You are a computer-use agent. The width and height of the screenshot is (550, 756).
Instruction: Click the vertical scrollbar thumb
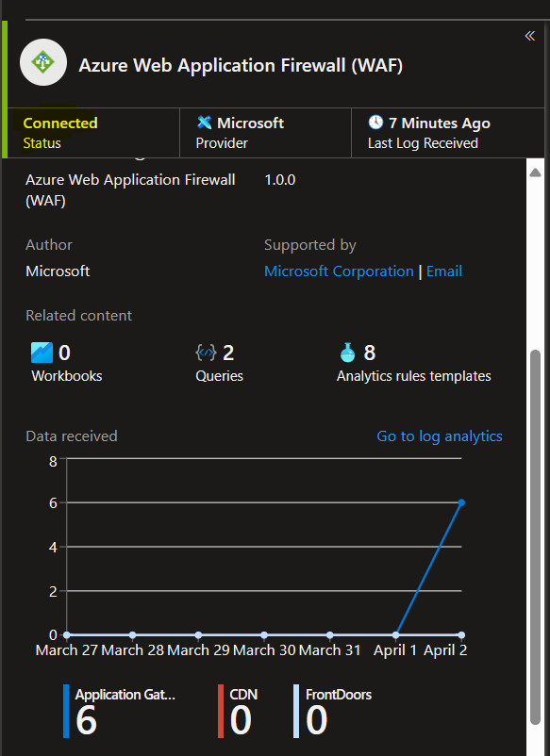pos(535,537)
